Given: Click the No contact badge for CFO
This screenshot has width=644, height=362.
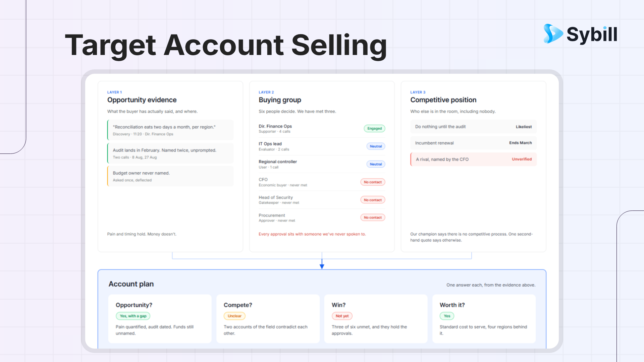Looking at the screenshot, I should click(x=373, y=182).
